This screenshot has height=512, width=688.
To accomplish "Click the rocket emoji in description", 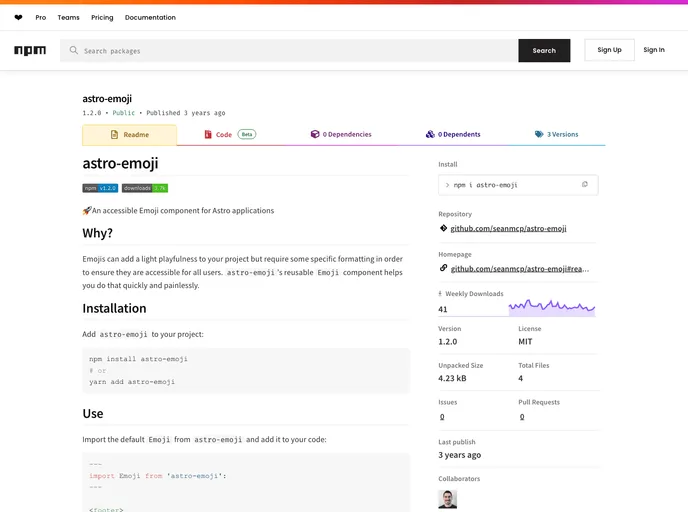I will click(x=87, y=211).
